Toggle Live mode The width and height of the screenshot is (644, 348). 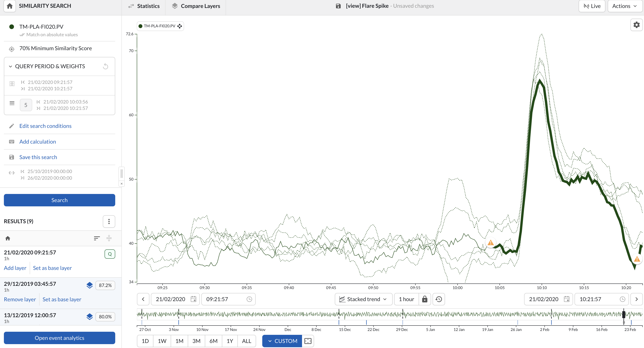point(592,6)
